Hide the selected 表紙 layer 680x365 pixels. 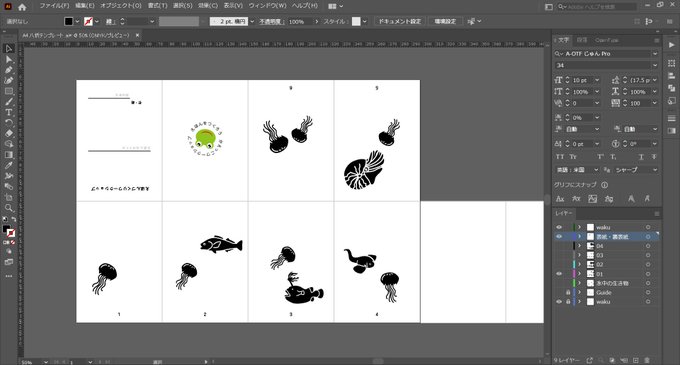coord(559,237)
